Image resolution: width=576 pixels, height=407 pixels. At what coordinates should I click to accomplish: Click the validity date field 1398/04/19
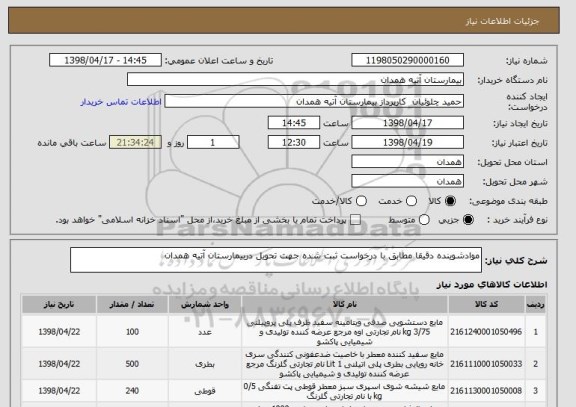tap(407, 142)
